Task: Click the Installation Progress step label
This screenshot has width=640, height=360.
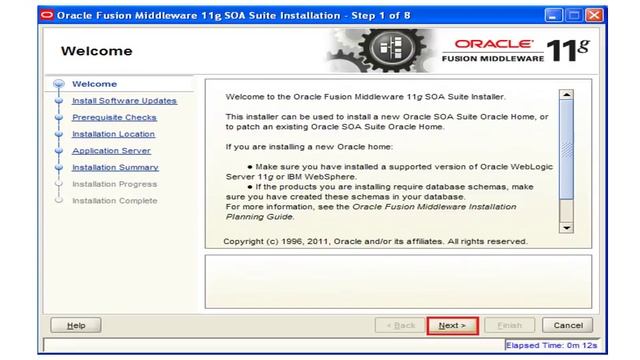Action: coord(114,184)
